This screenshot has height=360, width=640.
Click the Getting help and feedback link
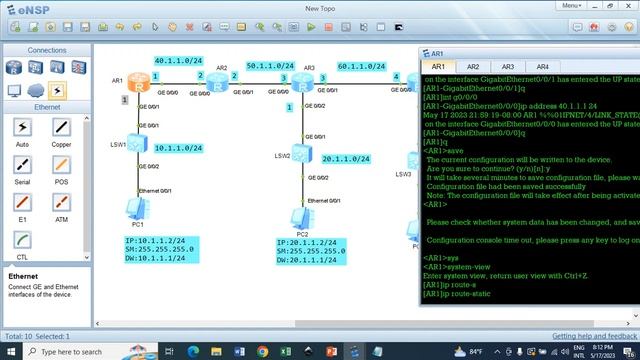pyautogui.click(x=594, y=336)
